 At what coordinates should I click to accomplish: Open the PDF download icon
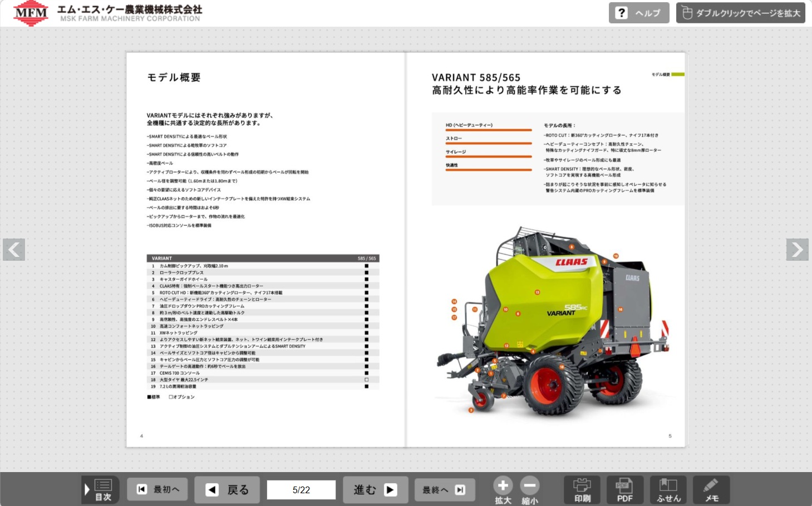(x=625, y=490)
